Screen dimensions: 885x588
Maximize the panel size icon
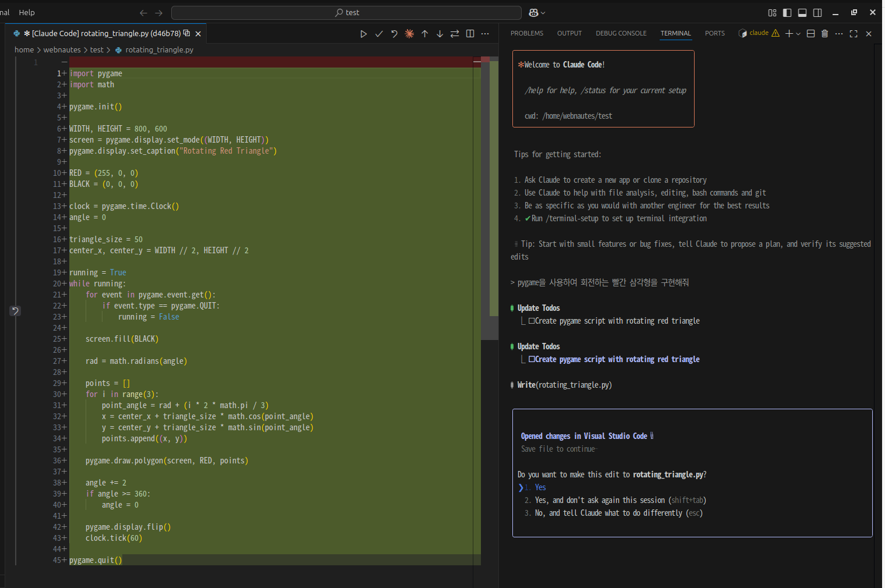854,34
